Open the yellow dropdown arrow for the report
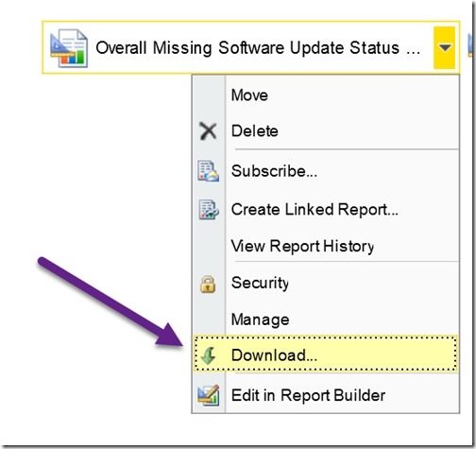This screenshot has height=449, width=476. 445,48
